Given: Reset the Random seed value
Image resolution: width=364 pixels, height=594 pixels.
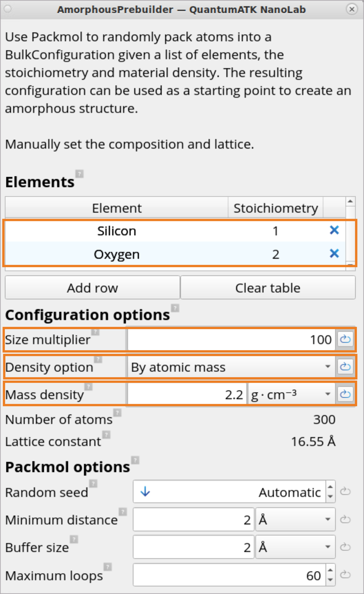Looking at the screenshot, I should [345, 491].
